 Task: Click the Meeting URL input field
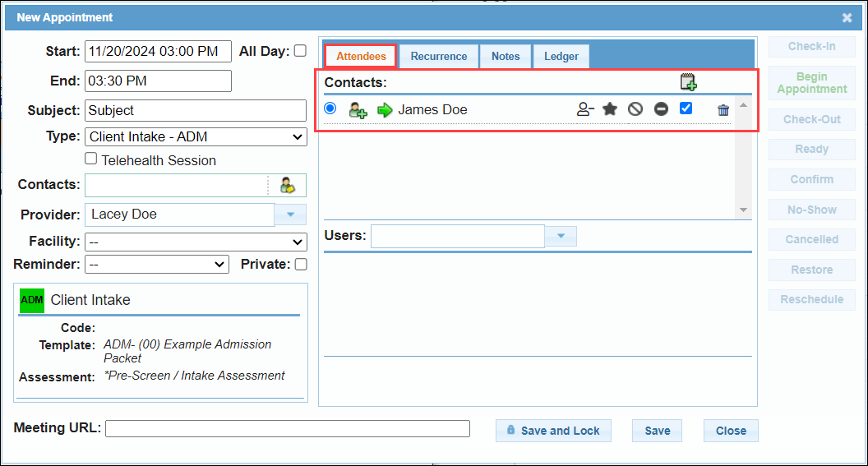[x=288, y=428]
